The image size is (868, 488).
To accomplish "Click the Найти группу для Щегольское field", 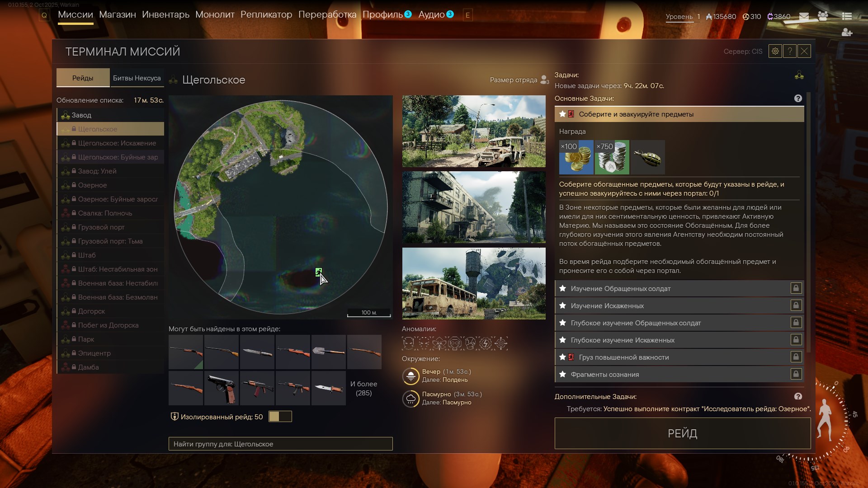I will point(280,444).
